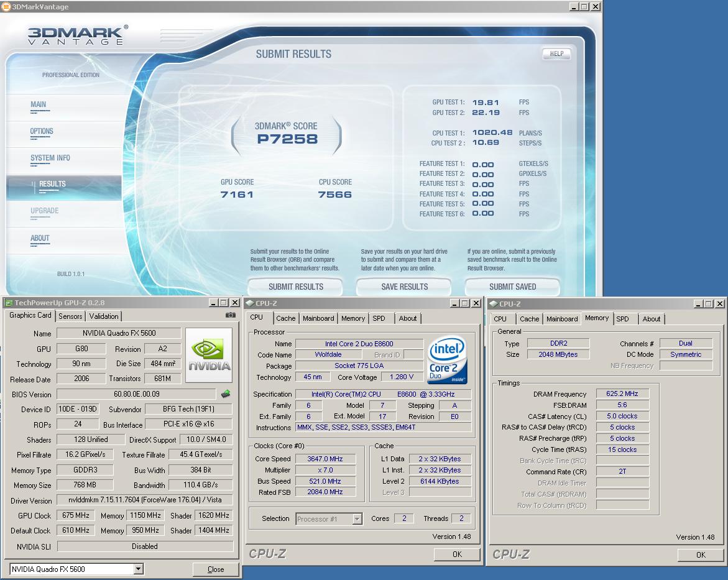Open SPD tab in first CPU-Z window
This screenshot has height=580, width=728.
tap(379, 318)
